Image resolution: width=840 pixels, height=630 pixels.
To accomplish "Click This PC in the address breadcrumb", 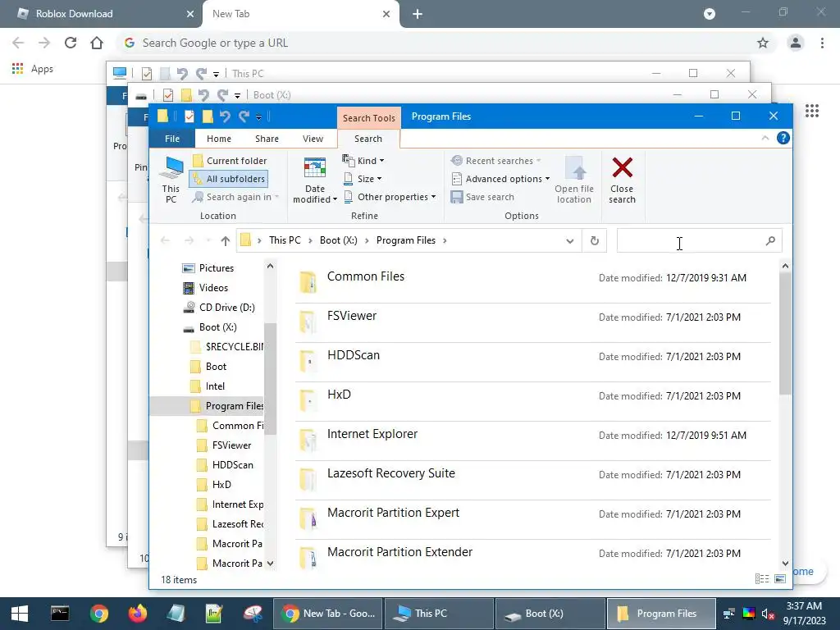I will pyautogui.click(x=285, y=240).
